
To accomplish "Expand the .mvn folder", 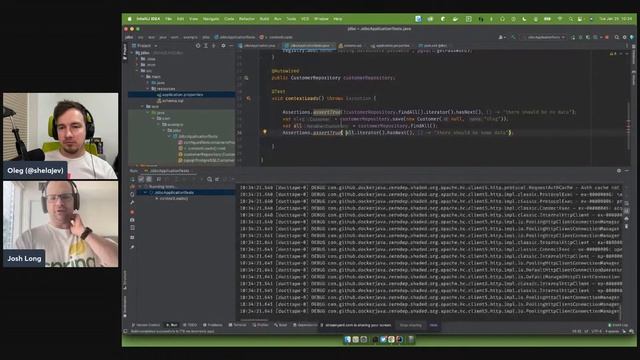I will click(138, 64).
